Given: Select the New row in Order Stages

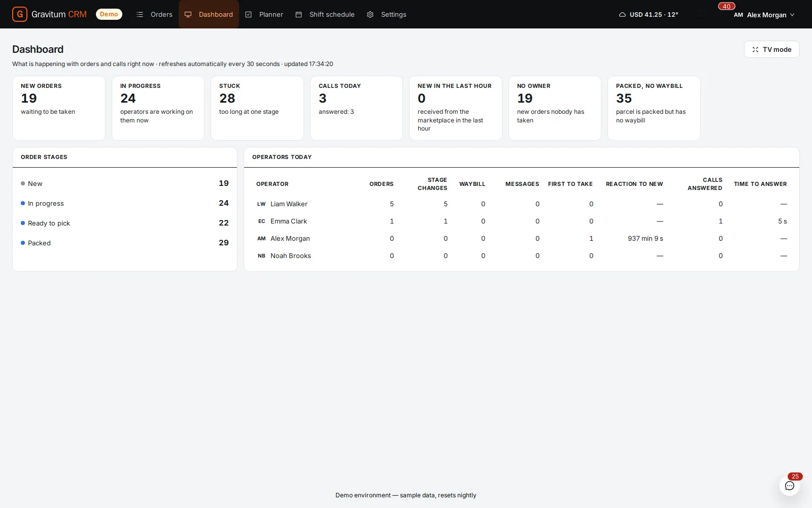Looking at the screenshot, I should (x=125, y=183).
